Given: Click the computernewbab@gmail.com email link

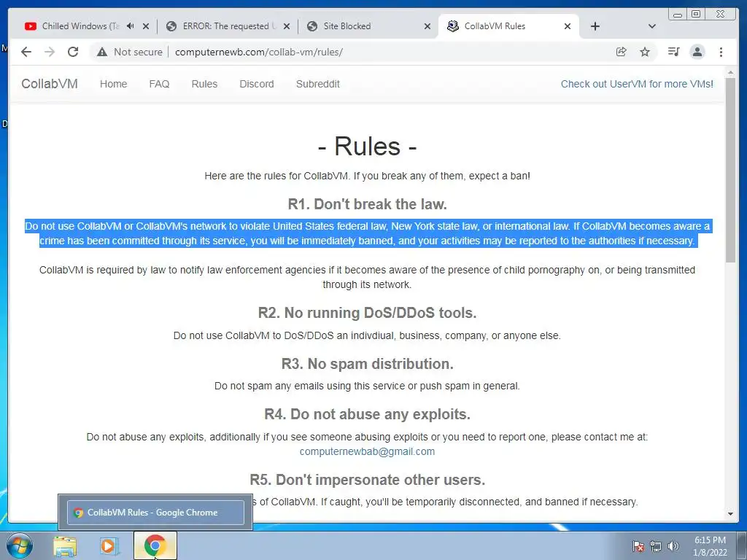Looking at the screenshot, I should pyautogui.click(x=367, y=451).
